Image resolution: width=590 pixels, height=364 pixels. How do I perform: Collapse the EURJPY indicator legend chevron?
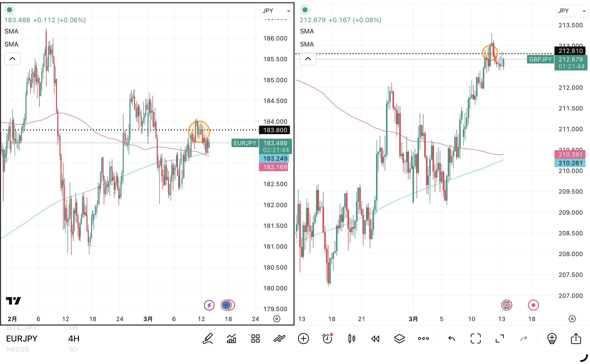pos(12,59)
